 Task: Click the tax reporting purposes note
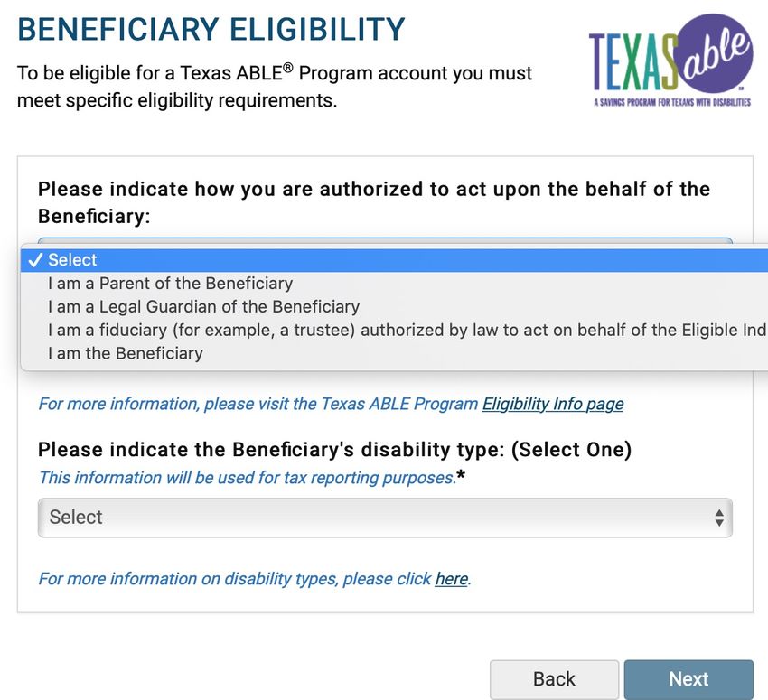252,477
